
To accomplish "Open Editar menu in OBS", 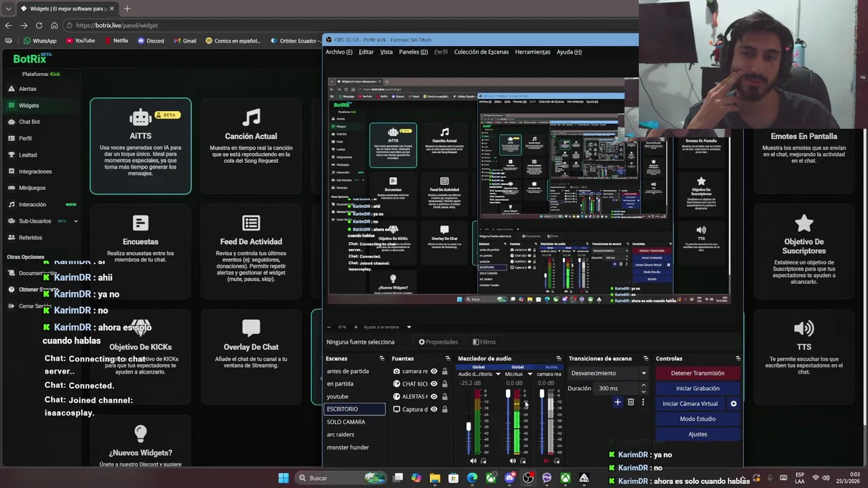I will 366,52.
